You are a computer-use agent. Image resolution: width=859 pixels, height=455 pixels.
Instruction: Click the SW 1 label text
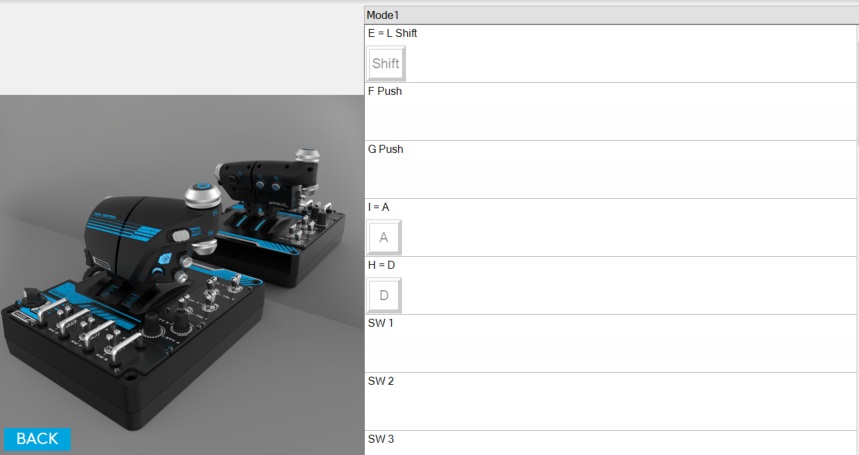(381, 323)
